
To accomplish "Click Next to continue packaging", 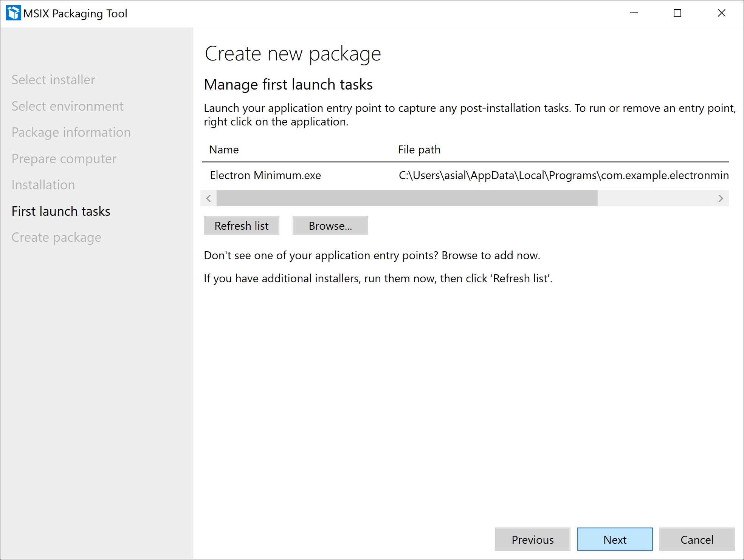I will (615, 540).
